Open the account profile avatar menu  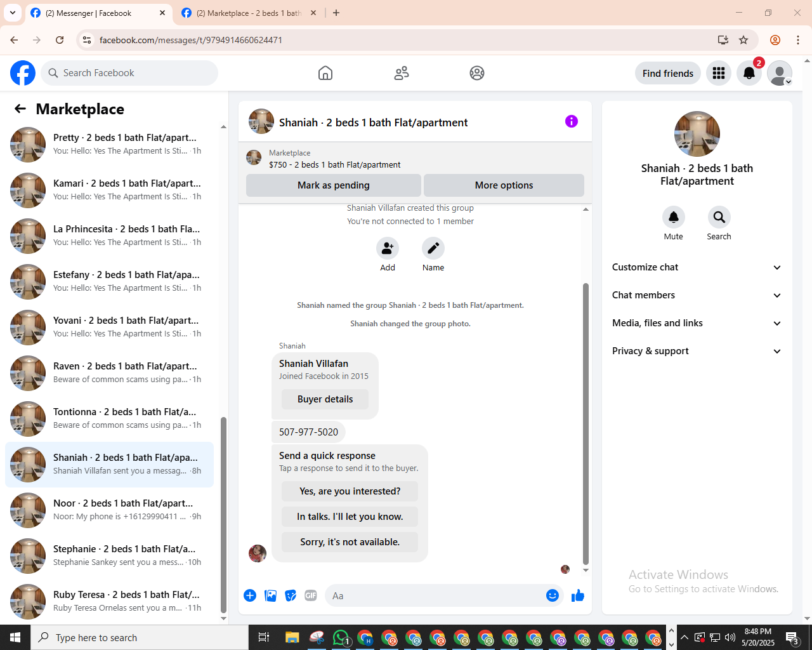(x=780, y=73)
